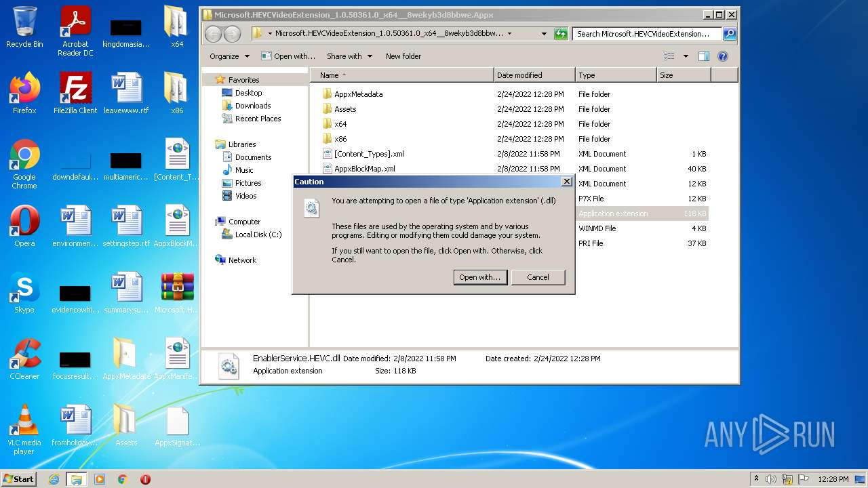Click the Explorer Back navigation arrow
Image resolution: width=868 pixels, height=488 pixels.
coord(213,34)
